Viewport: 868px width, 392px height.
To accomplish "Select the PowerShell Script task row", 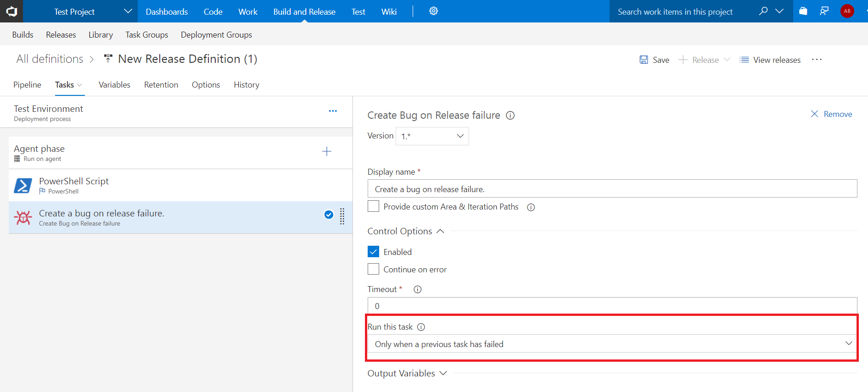I will 180,185.
